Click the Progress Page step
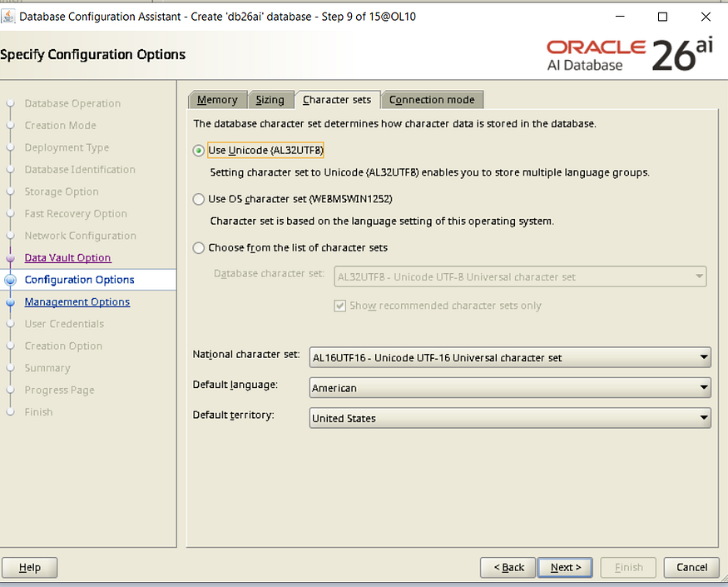 pos(59,391)
